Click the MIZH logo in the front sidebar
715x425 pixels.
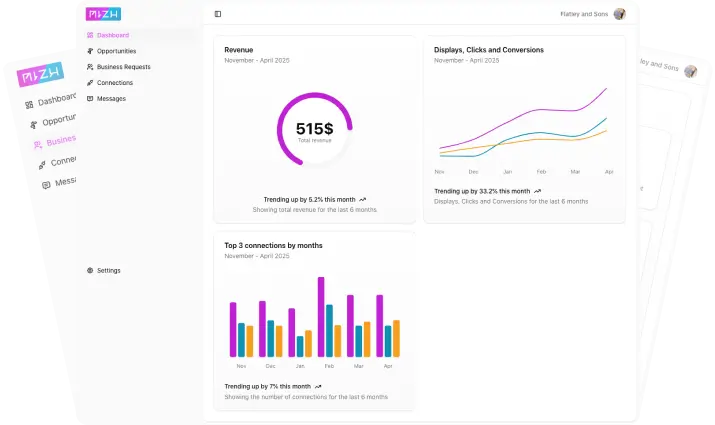tap(104, 14)
